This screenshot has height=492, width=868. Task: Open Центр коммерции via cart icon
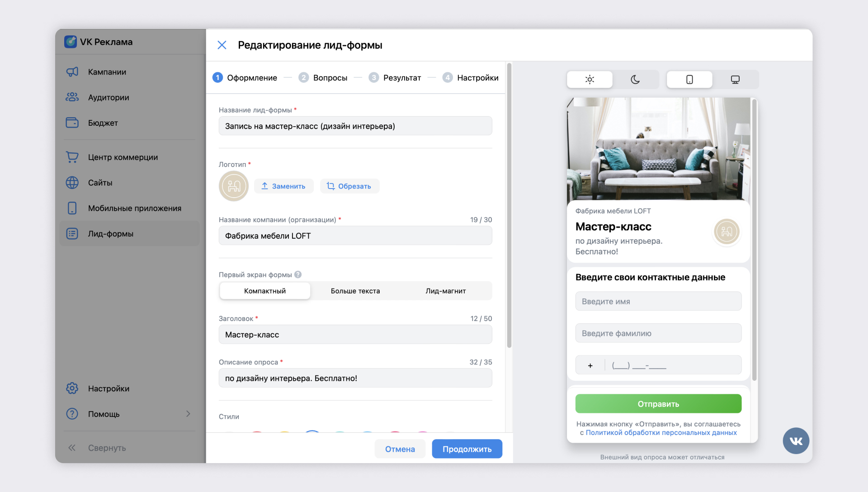tap(72, 157)
